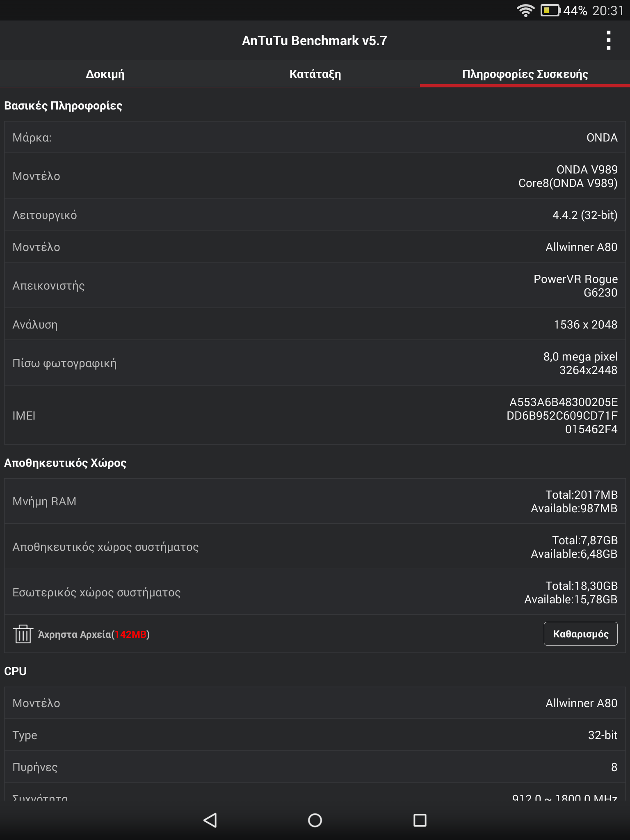Tap the Android back navigation icon
Viewport: 630px width, 840px height.
point(210,820)
